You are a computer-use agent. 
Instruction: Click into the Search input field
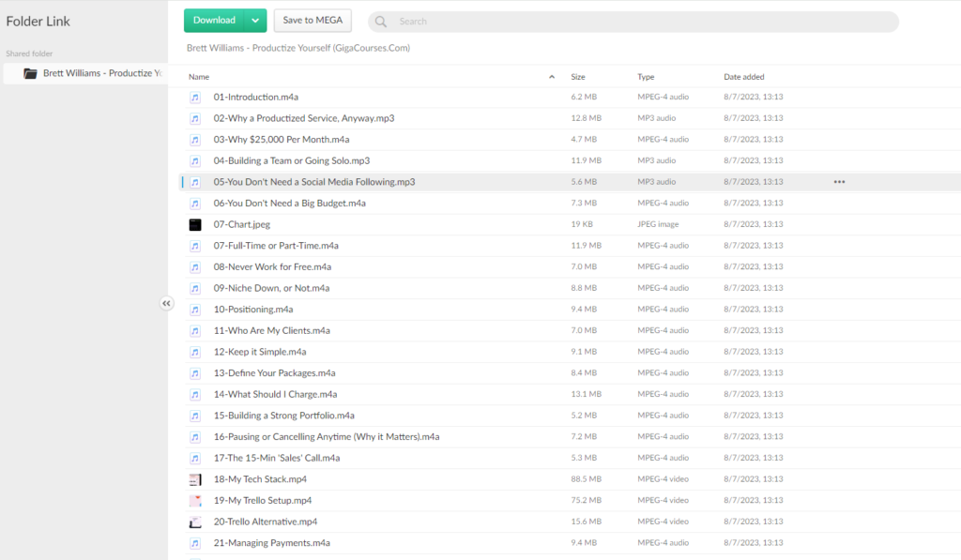[638, 22]
